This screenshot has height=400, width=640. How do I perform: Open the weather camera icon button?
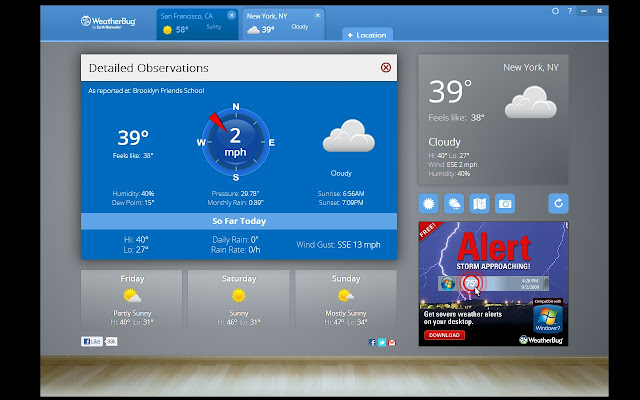[x=505, y=203]
